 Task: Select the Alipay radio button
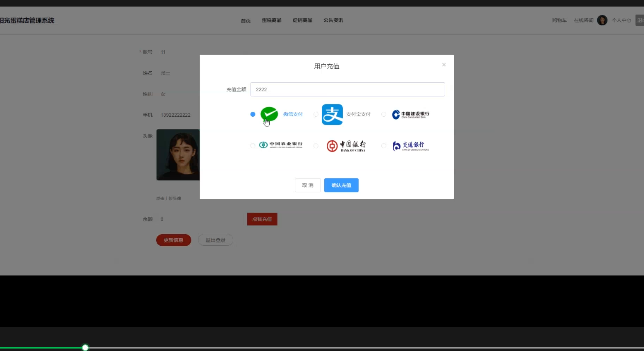pos(316,114)
